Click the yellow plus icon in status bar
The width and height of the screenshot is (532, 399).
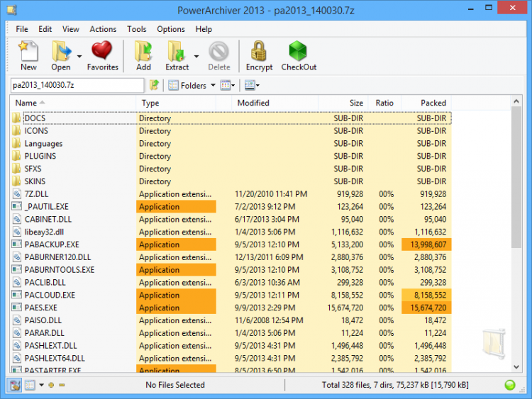tap(51, 385)
